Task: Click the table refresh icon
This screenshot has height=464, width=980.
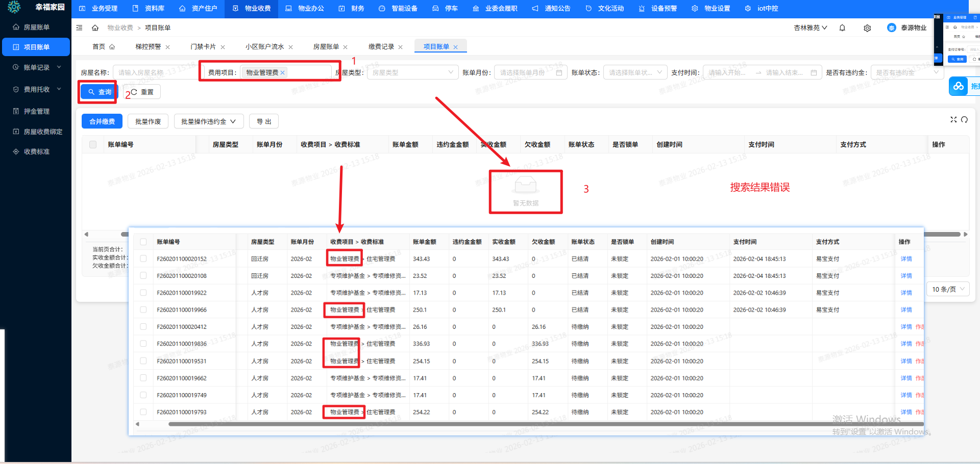Action: (964, 120)
